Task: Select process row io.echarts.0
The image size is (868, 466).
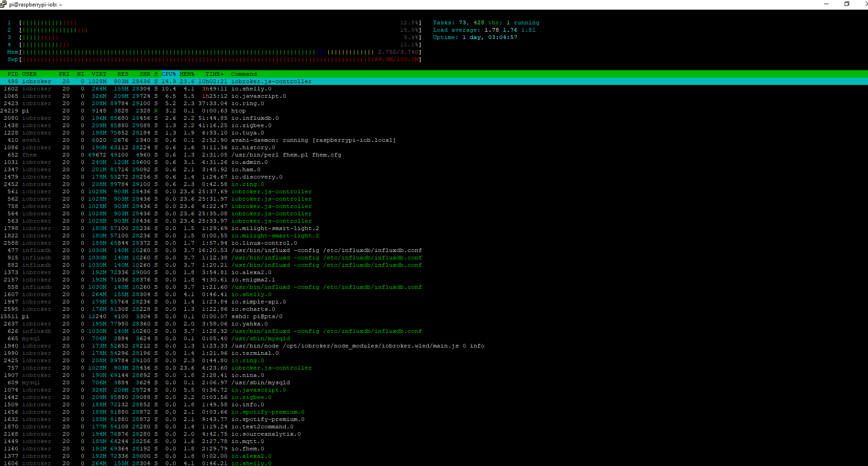Action: (x=434, y=309)
